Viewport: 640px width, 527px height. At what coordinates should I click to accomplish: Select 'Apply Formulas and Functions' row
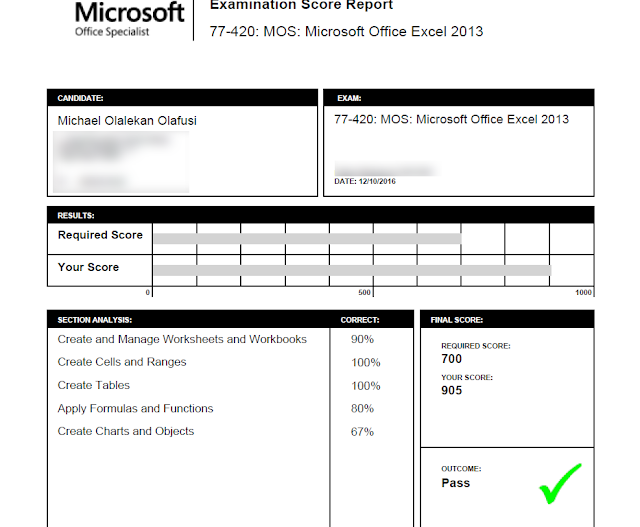pyautogui.click(x=135, y=409)
